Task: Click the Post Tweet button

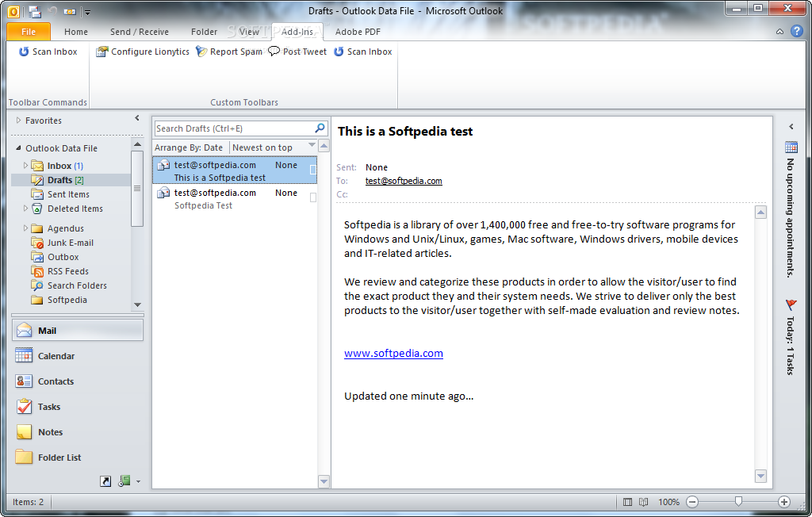Action: click(x=298, y=52)
